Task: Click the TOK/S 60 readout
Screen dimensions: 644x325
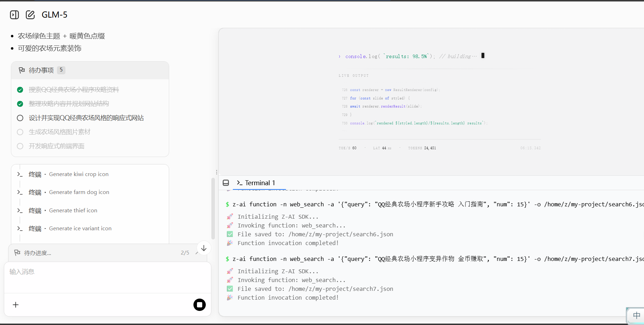Action: click(x=347, y=148)
